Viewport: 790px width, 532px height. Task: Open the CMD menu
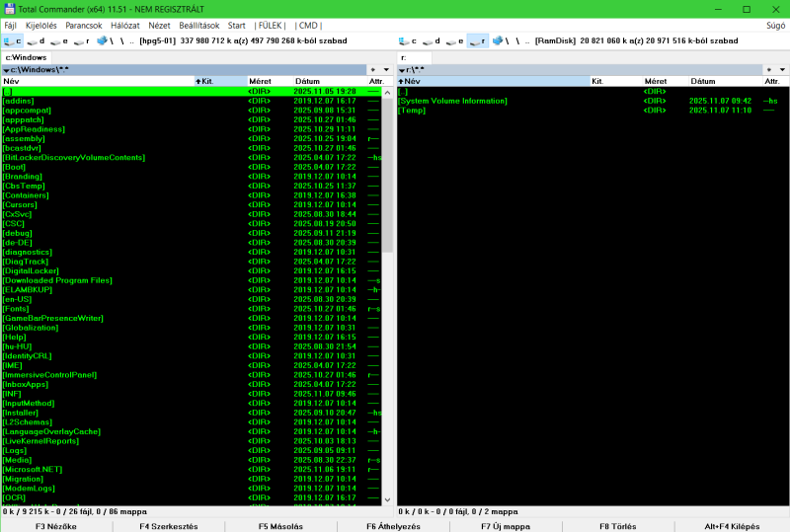point(308,26)
